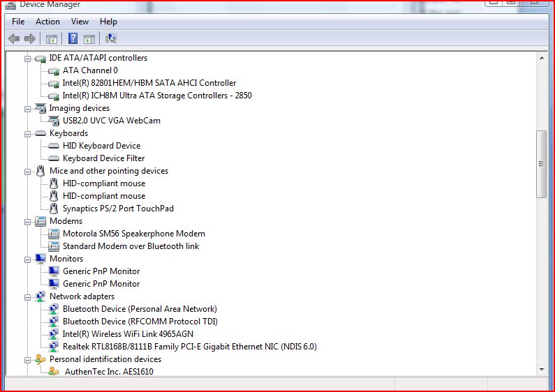
Task: Select Intel(R) Wireless WiFi Link 4965AGN label
Action: coord(128,334)
